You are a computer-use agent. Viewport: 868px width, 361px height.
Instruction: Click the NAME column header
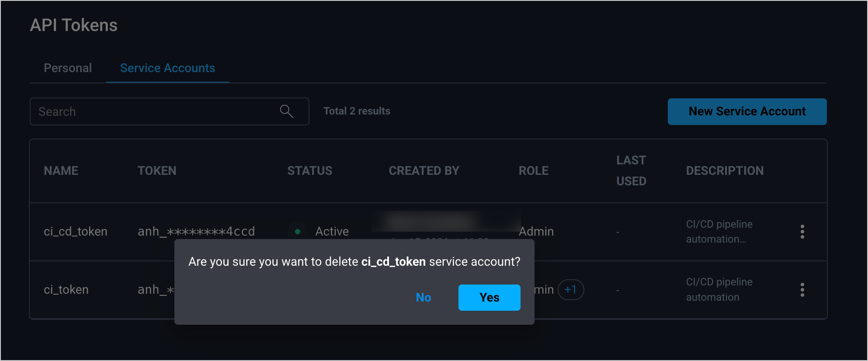[x=61, y=171]
